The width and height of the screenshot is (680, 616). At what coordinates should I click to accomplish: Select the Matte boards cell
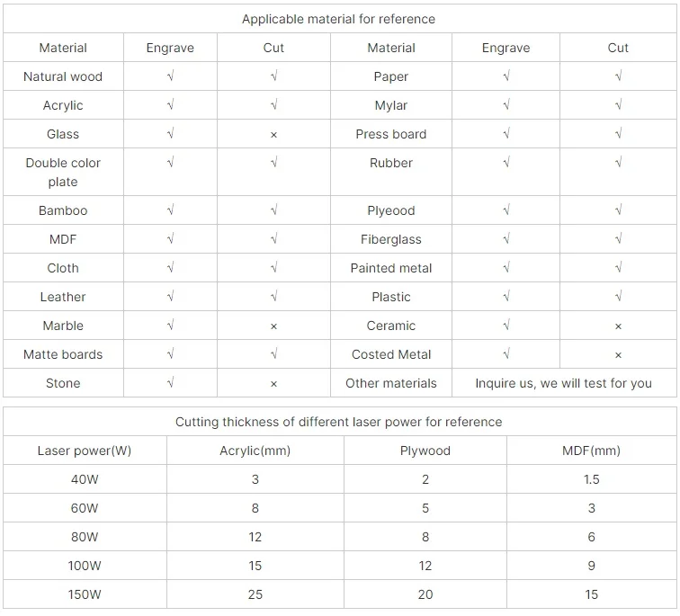click(63, 354)
